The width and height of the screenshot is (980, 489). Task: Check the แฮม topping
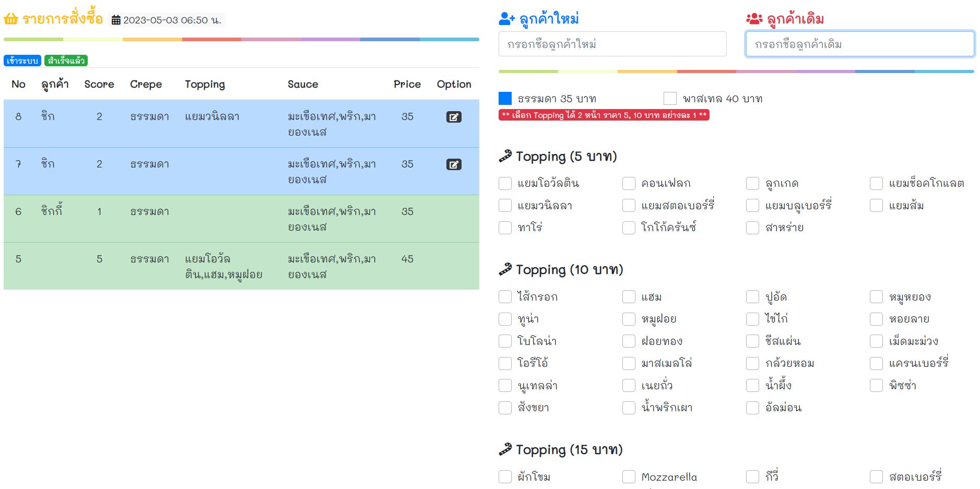(x=629, y=297)
